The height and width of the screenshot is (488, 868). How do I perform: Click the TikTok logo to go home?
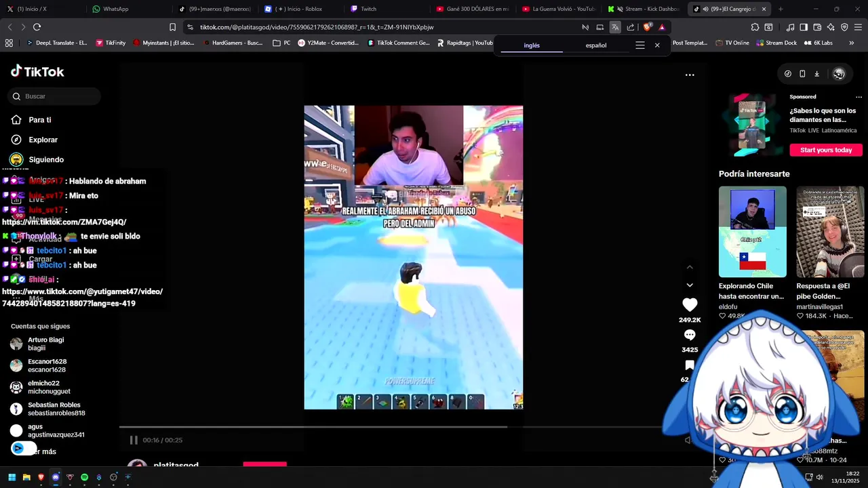point(37,71)
